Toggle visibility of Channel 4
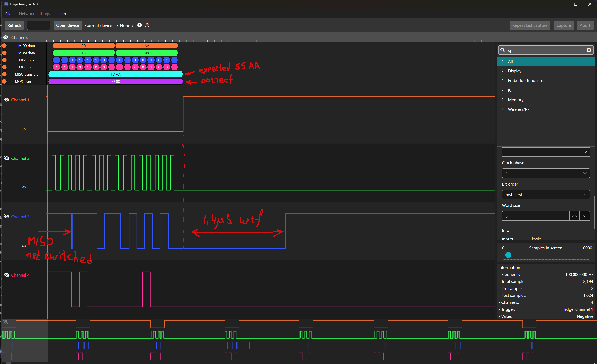Image resolution: width=597 pixels, height=364 pixels. pyautogui.click(x=7, y=275)
